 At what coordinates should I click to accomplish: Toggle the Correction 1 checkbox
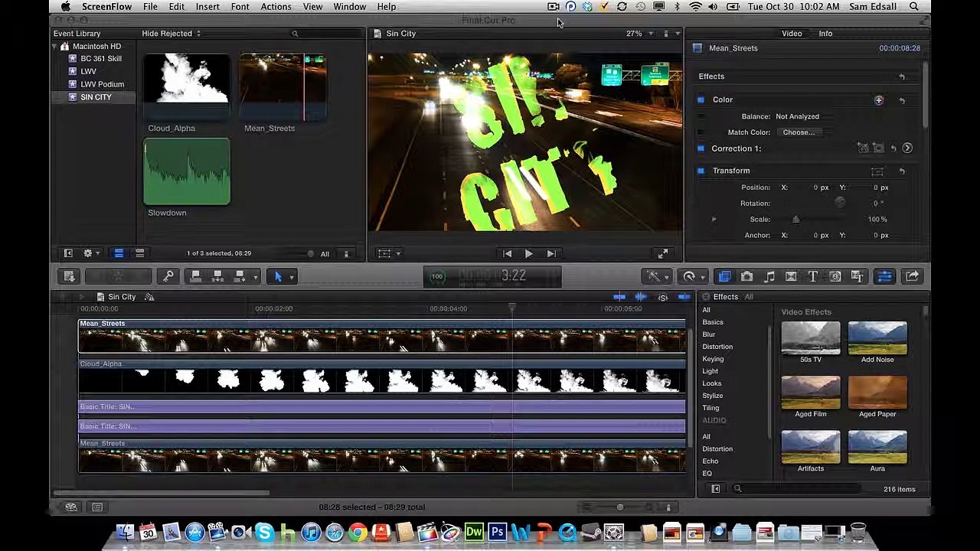[701, 148]
